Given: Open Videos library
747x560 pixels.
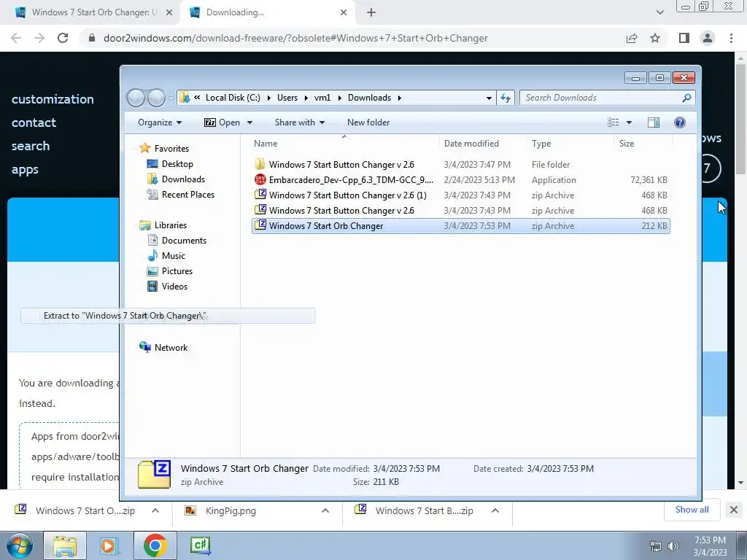Looking at the screenshot, I should click(167, 286).
